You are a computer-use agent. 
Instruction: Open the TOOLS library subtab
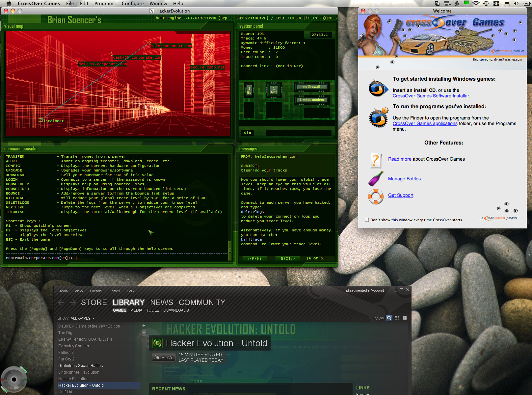(152, 310)
